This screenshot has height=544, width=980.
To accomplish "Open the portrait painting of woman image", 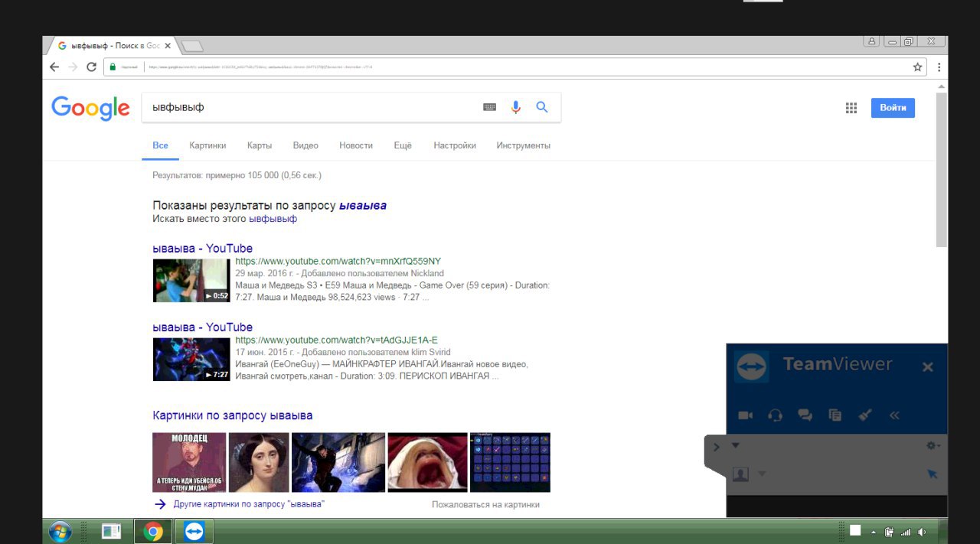I will click(259, 462).
